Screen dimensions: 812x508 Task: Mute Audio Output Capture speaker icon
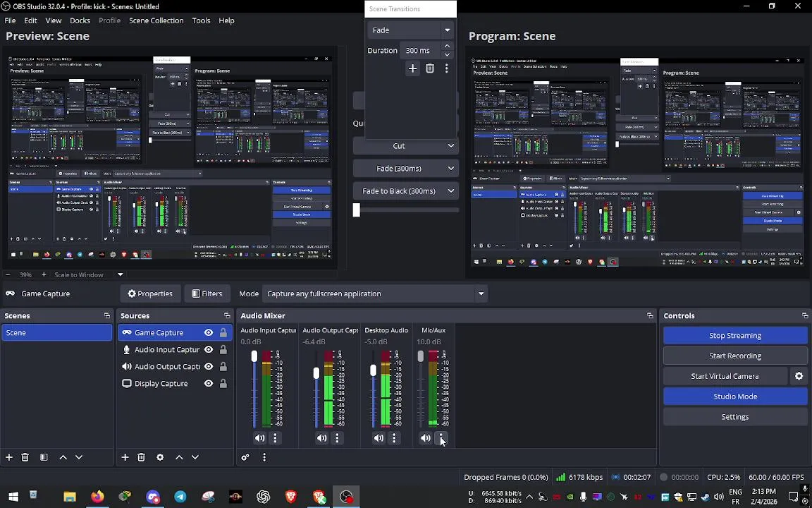click(322, 438)
